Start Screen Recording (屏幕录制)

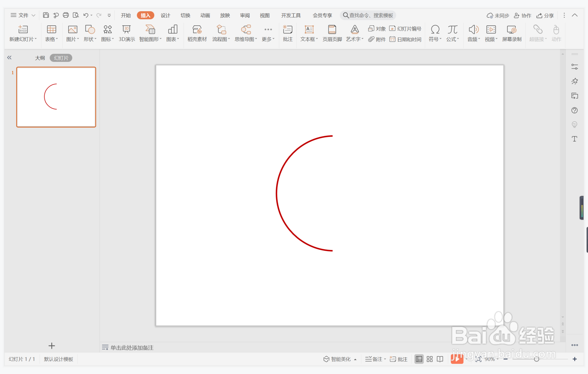[x=512, y=33]
